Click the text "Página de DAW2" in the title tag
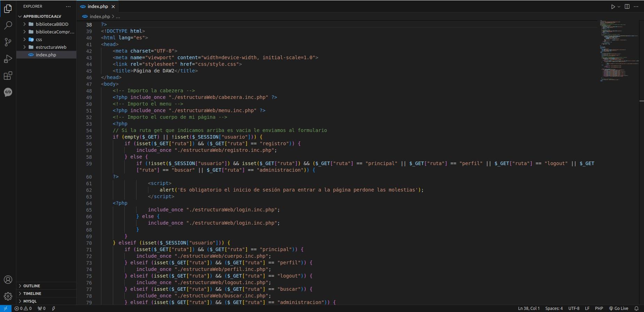 pos(154,71)
